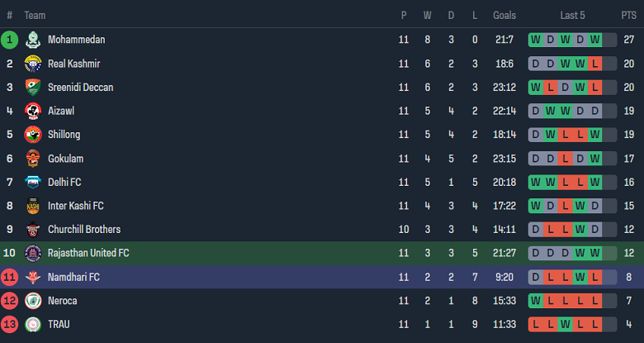Click the Real Kashmir team logo
The height and width of the screenshot is (343, 644).
(33, 64)
